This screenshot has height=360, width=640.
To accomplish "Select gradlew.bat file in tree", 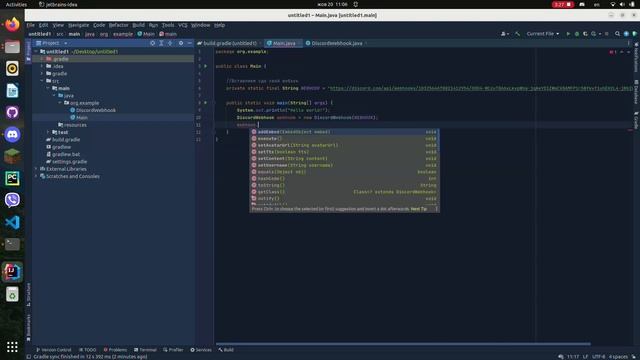I will click(63, 154).
